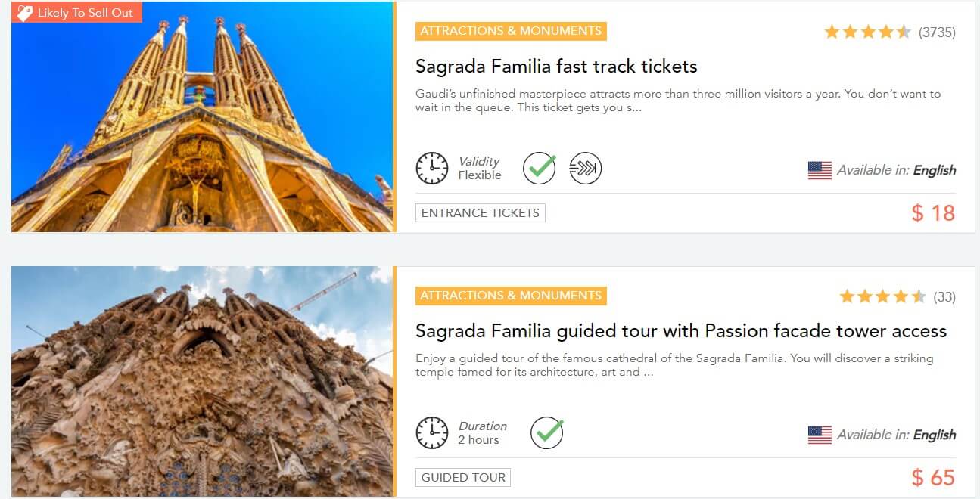
Task: Open the golden Sagrada Familia facade photo
Action: pos(203,117)
